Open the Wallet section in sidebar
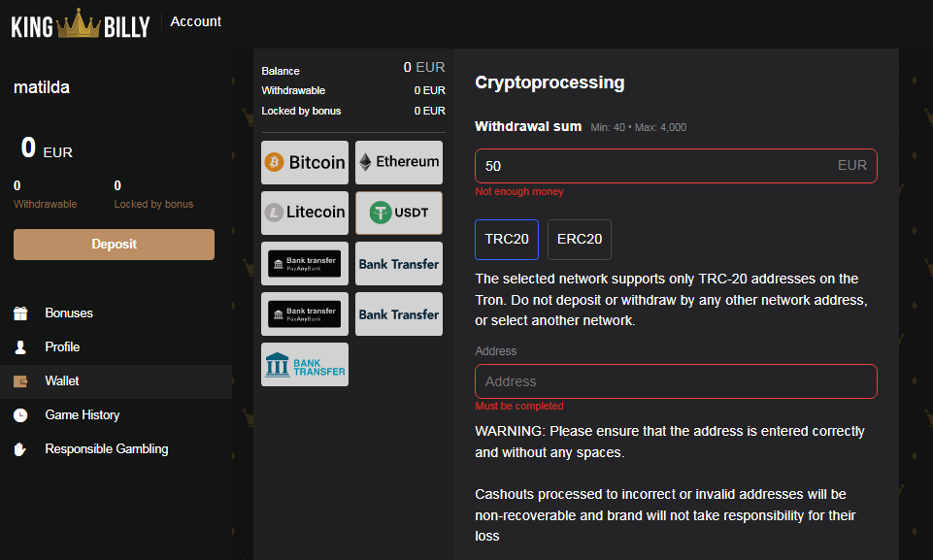This screenshot has height=560, width=933. pyautogui.click(x=62, y=381)
